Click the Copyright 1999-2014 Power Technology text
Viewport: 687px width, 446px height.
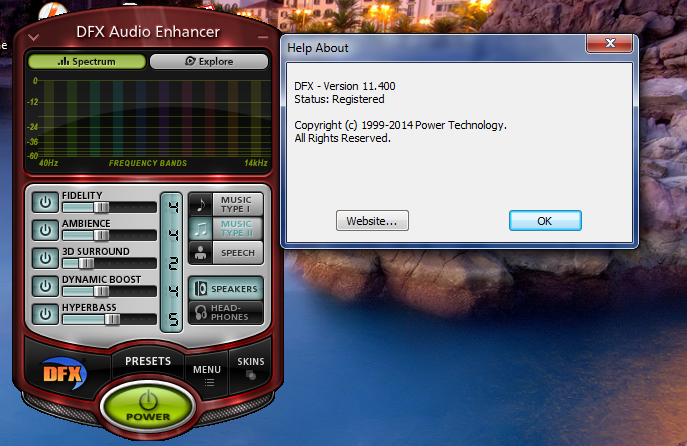click(x=400, y=125)
